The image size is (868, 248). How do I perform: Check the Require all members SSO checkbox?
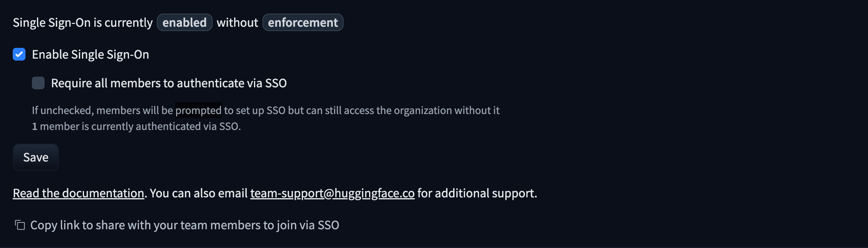pos(38,83)
